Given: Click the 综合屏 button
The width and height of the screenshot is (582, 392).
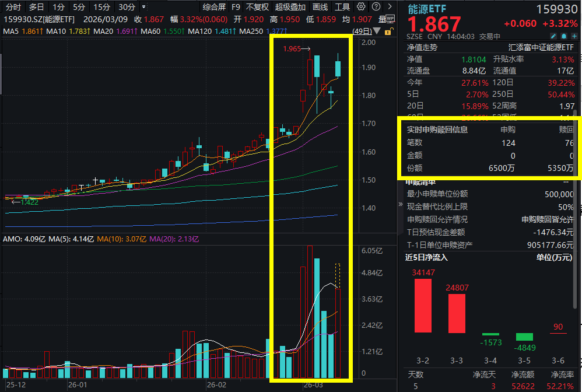Looking at the screenshot, I should pyautogui.click(x=213, y=7).
